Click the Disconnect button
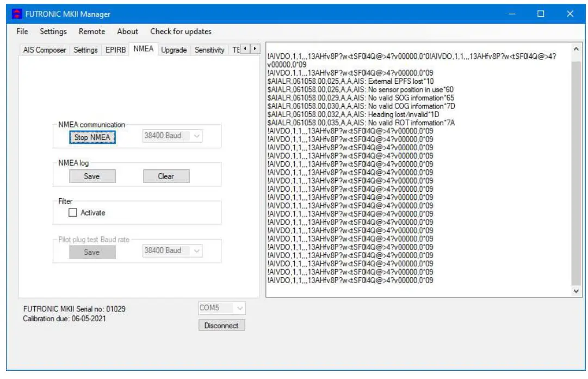The image size is (588, 379). 221,325
